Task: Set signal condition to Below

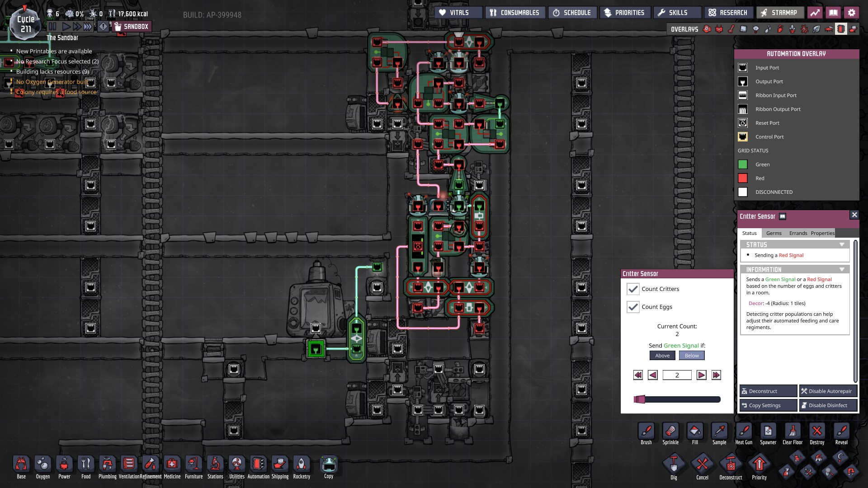Action: (x=692, y=356)
